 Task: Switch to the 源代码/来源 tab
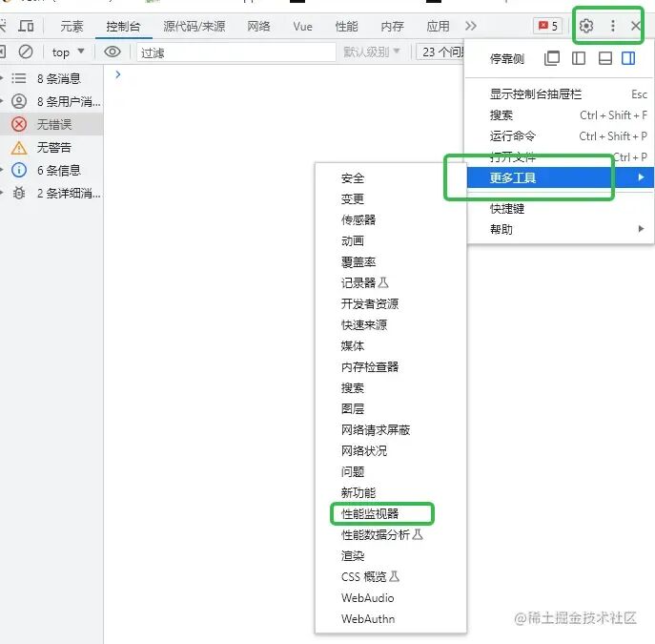pyautogui.click(x=194, y=27)
